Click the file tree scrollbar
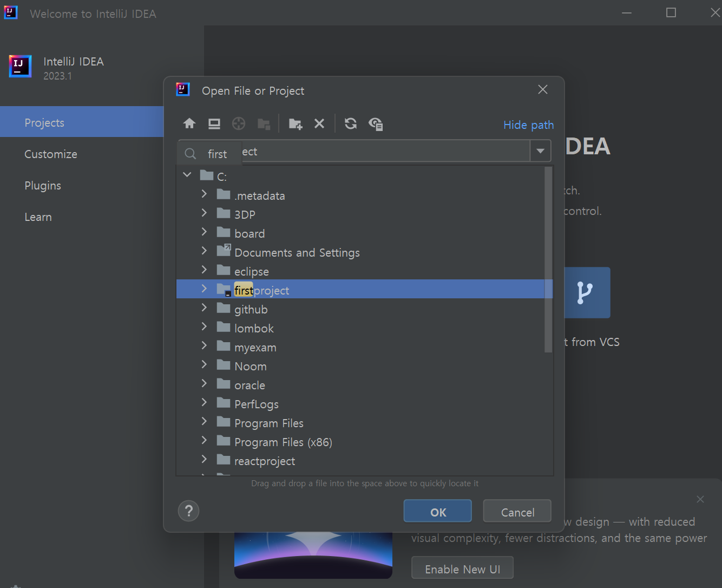This screenshot has width=722, height=588. coord(548,260)
